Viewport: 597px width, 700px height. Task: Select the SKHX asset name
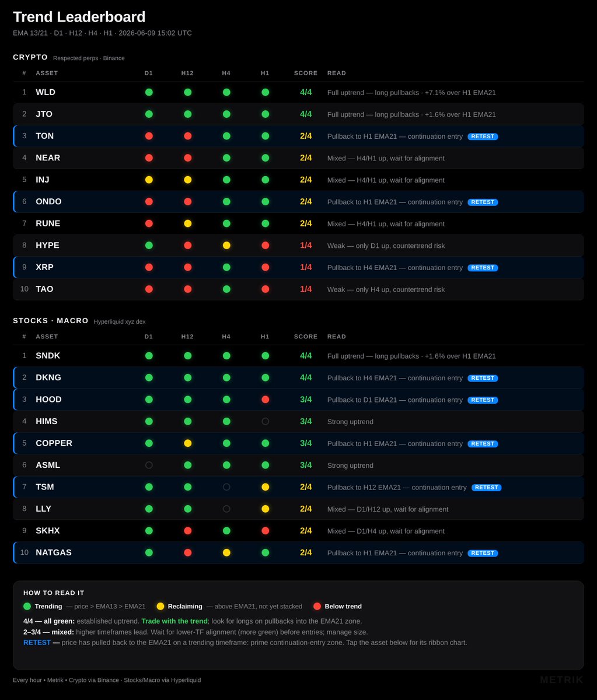[x=48, y=531]
